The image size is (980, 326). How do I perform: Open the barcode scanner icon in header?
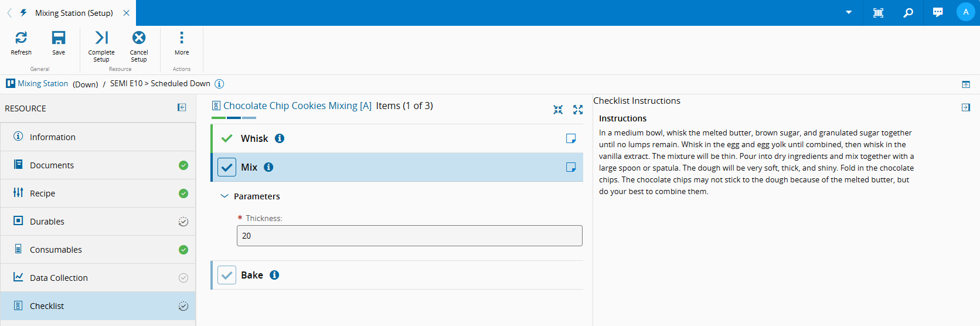878,12
